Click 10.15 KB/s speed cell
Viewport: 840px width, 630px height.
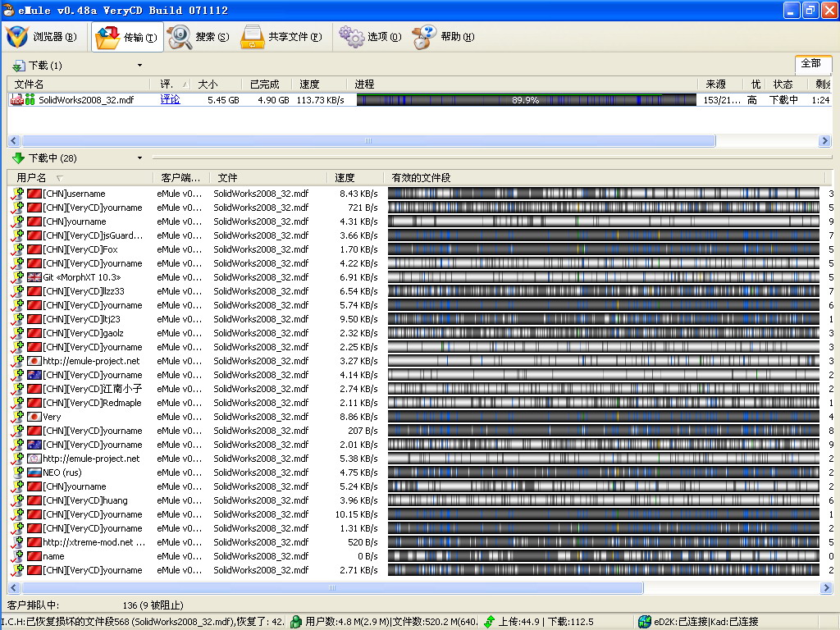356,514
